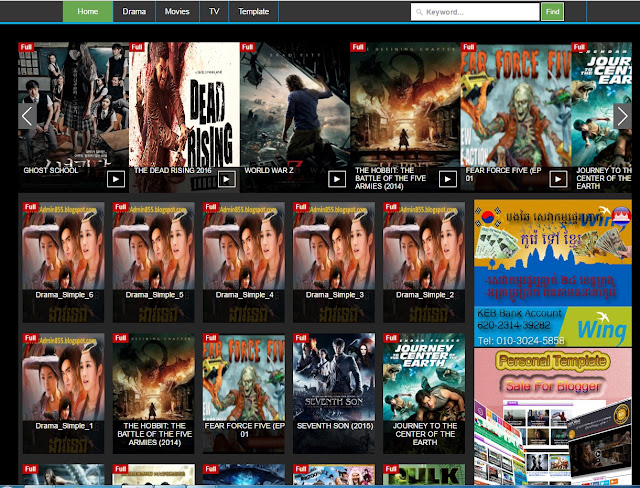Advance carousel with right arrow
The image size is (640, 488).
(622, 116)
